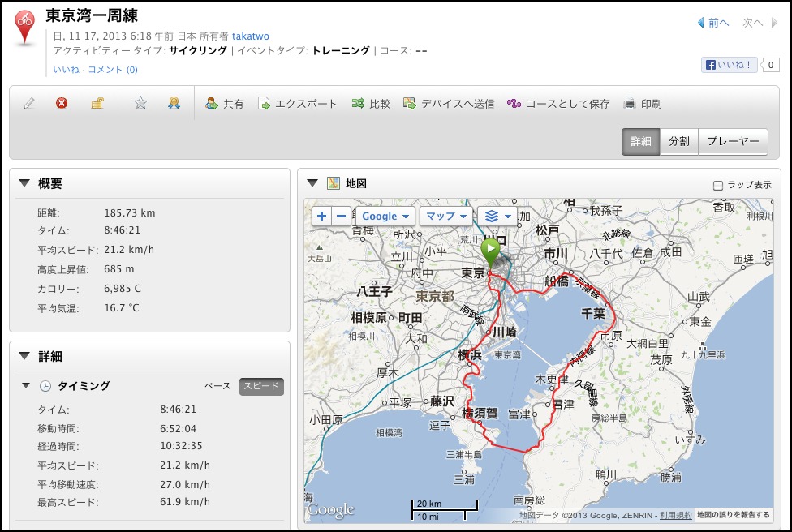Open the map layers dropdown

click(497, 217)
